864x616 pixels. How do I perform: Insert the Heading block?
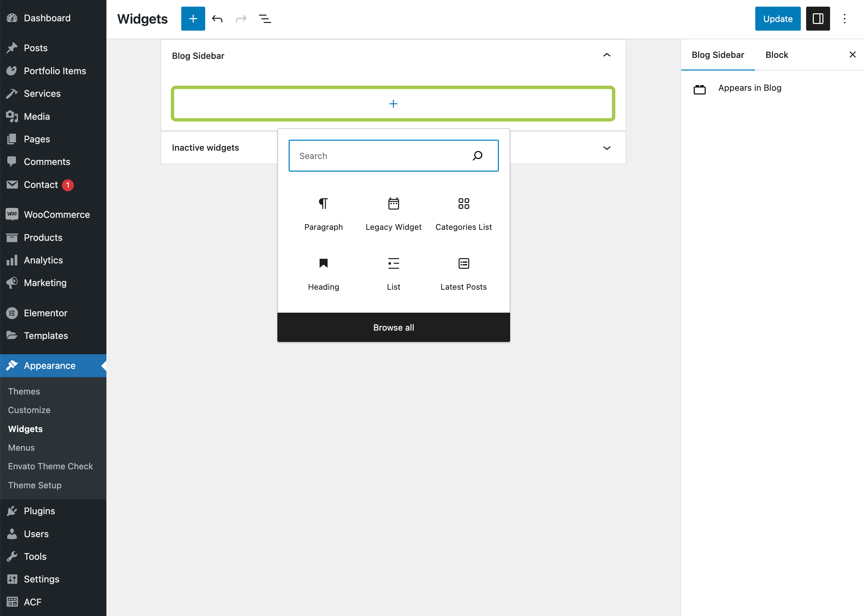tap(323, 274)
